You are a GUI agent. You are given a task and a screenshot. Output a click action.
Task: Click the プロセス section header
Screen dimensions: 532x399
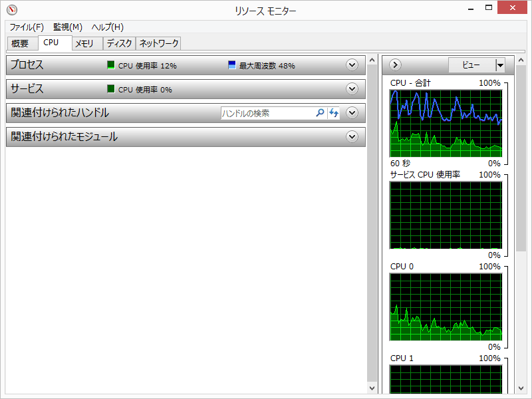pos(186,65)
